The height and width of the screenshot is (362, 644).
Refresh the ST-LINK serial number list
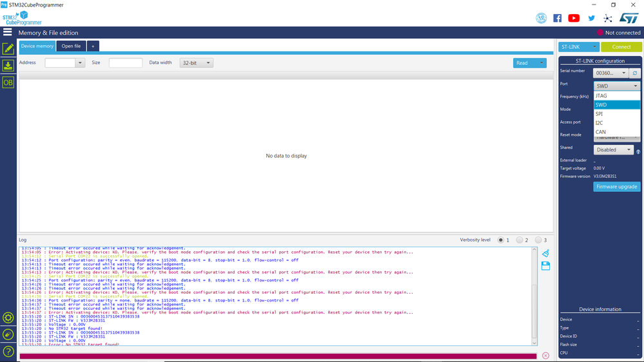point(635,73)
